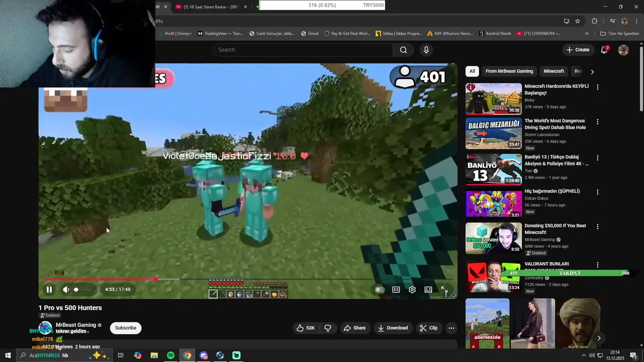This screenshot has height=362, width=644.
Task: Dislike the video thumbs-down button
Action: 328,328
